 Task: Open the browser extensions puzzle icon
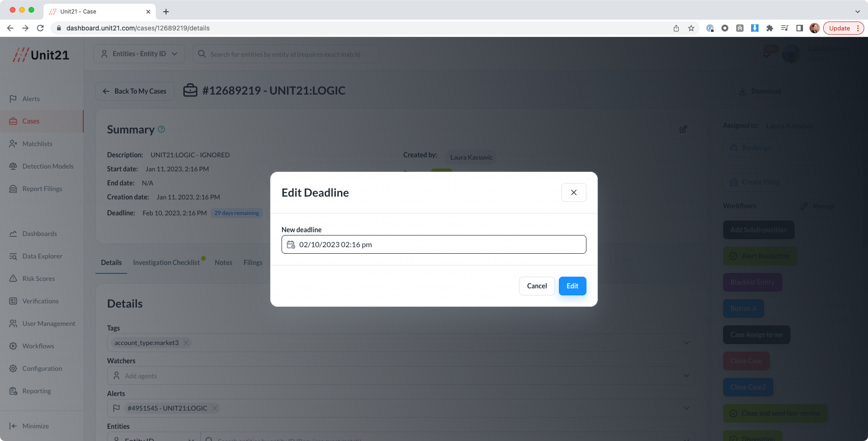click(770, 28)
